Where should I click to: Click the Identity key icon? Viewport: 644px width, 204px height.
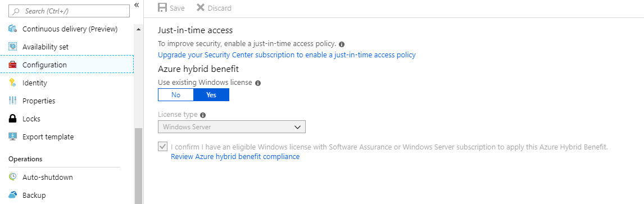12,83
